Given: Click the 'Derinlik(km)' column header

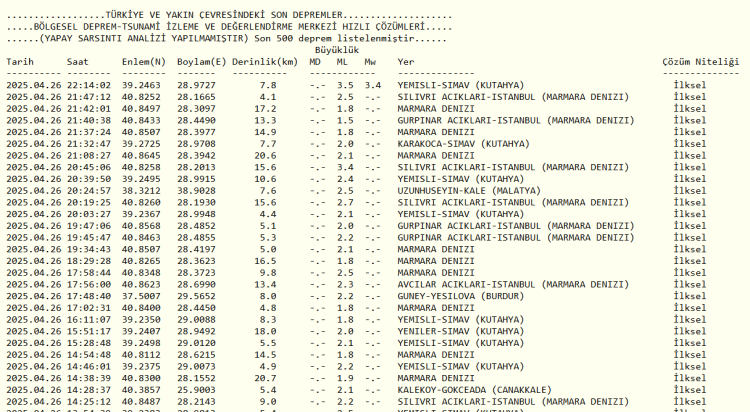Looking at the screenshot, I should tap(265, 62).
